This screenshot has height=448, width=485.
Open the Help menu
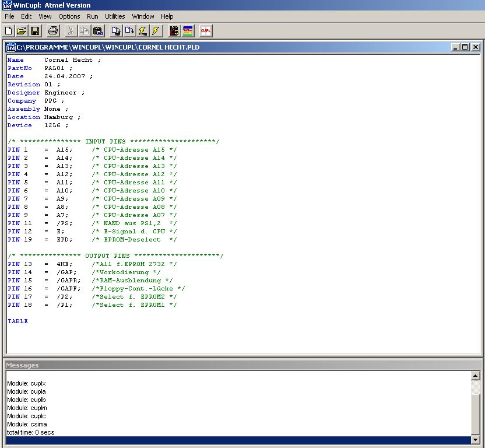pyautogui.click(x=167, y=16)
